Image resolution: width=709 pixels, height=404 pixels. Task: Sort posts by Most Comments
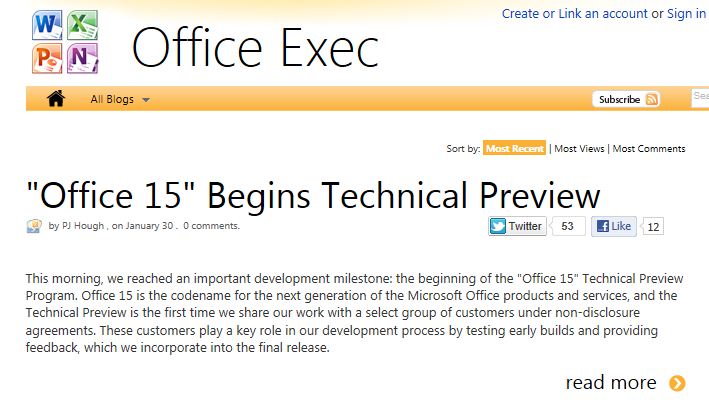coord(649,148)
